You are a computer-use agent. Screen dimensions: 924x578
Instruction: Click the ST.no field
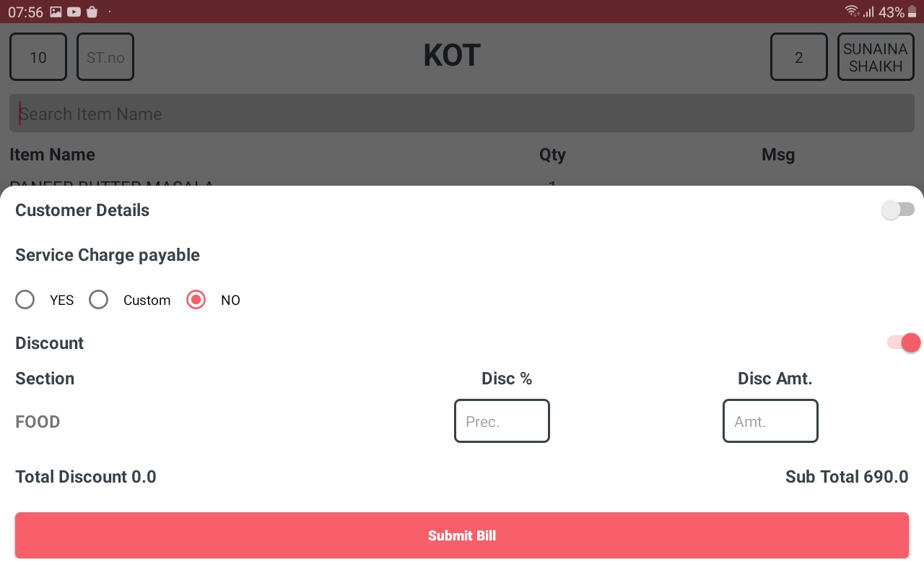(x=105, y=57)
